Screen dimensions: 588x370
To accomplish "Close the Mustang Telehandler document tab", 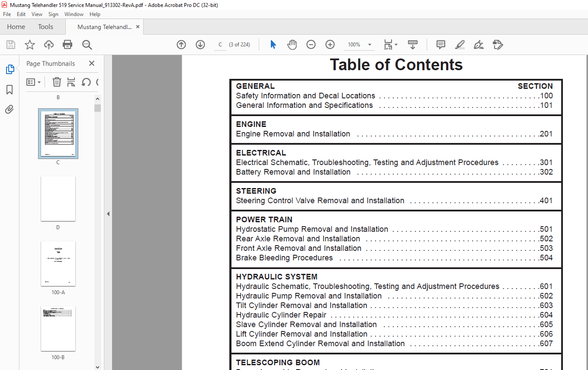I will coord(138,27).
